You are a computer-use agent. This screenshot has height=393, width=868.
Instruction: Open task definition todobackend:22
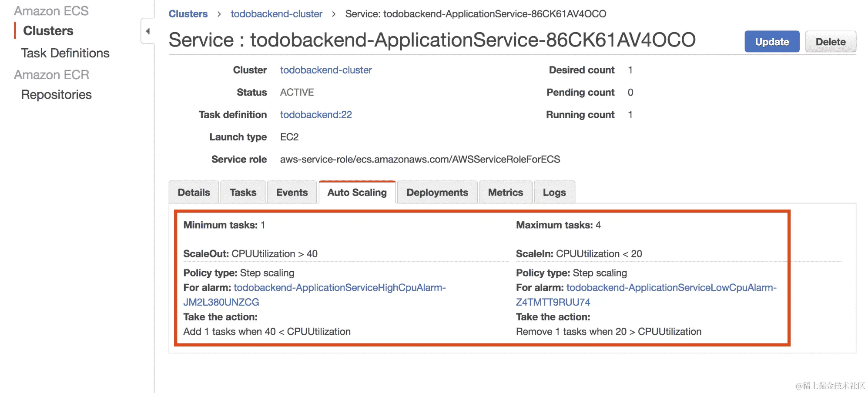[315, 115]
